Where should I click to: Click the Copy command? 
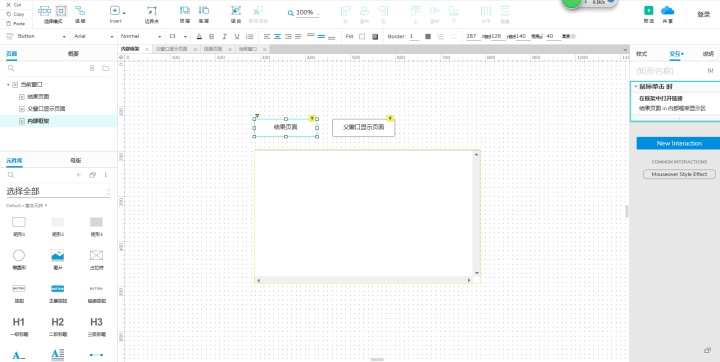click(15, 14)
